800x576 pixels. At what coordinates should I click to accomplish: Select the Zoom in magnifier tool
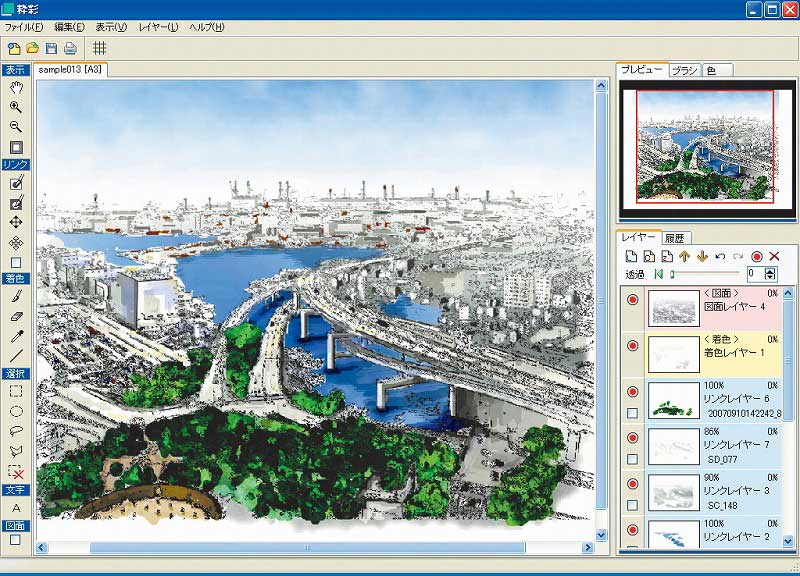[15, 107]
